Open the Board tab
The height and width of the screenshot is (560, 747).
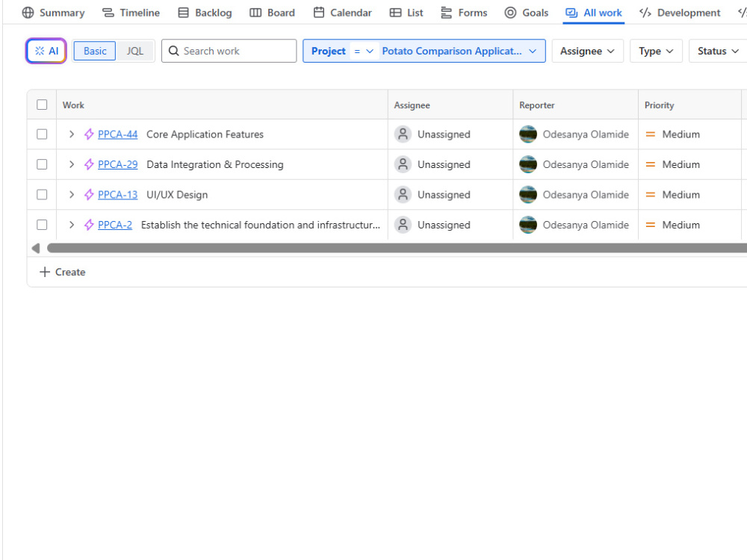(273, 13)
